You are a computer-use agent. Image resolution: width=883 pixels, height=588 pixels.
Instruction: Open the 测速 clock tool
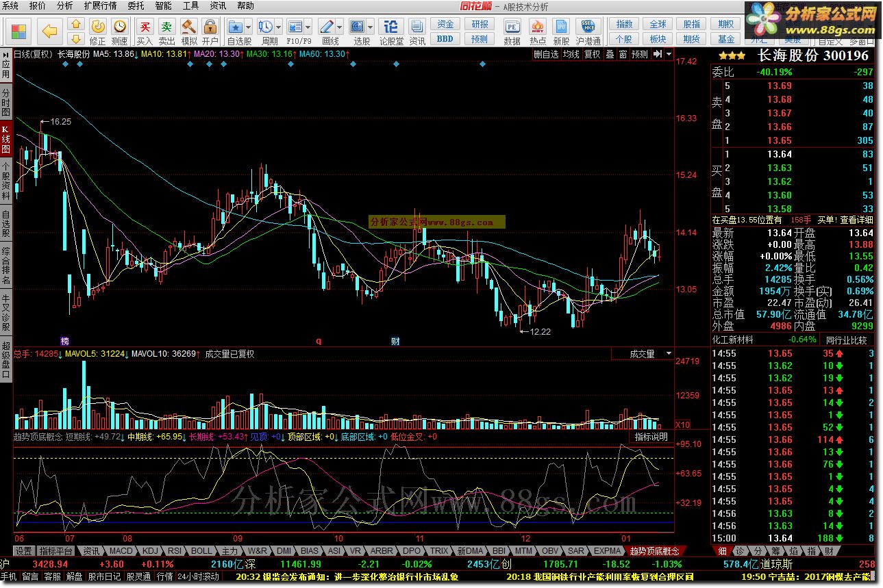click(120, 31)
